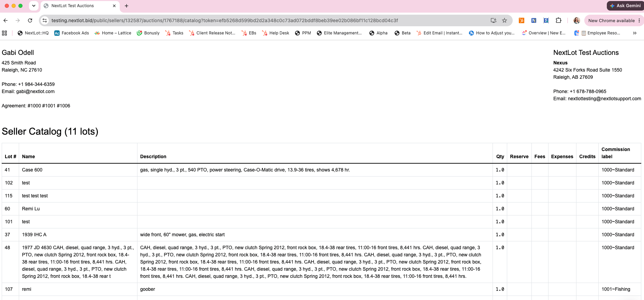This screenshot has width=644, height=300.
Task: Click the install app icon in address bar
Action: [493, 20]
